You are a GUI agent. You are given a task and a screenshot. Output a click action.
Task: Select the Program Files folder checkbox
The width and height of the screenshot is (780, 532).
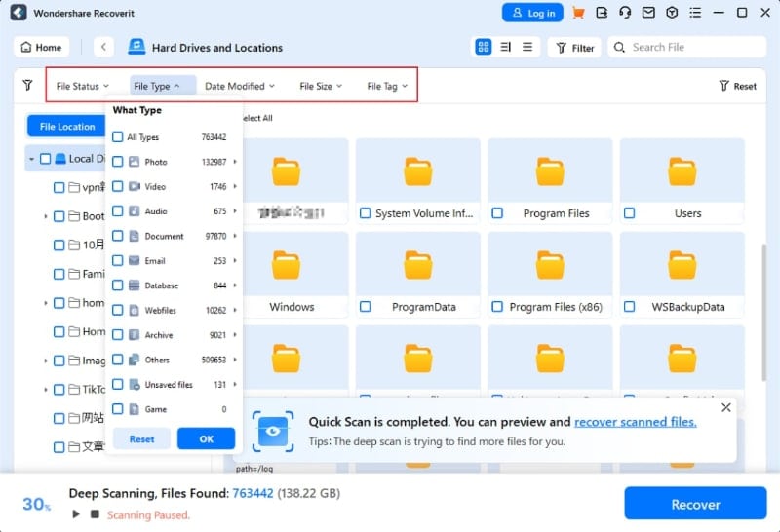(x=497, y=213)
